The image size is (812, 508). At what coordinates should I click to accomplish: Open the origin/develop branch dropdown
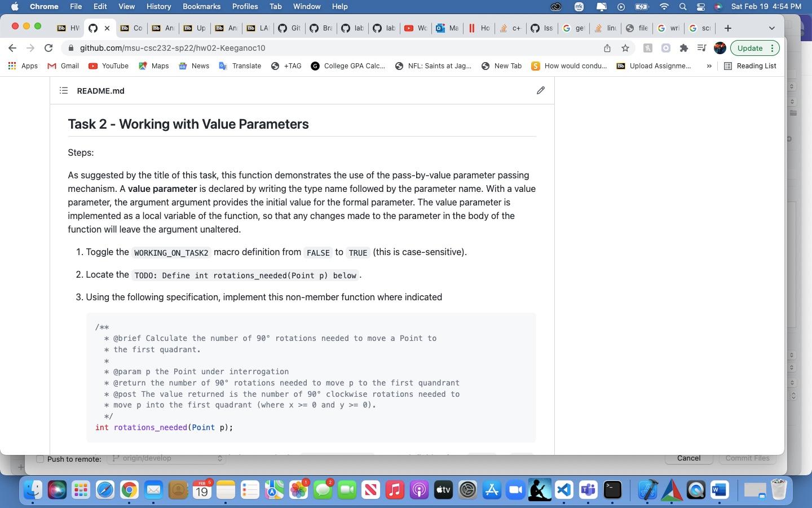point(167,458)
